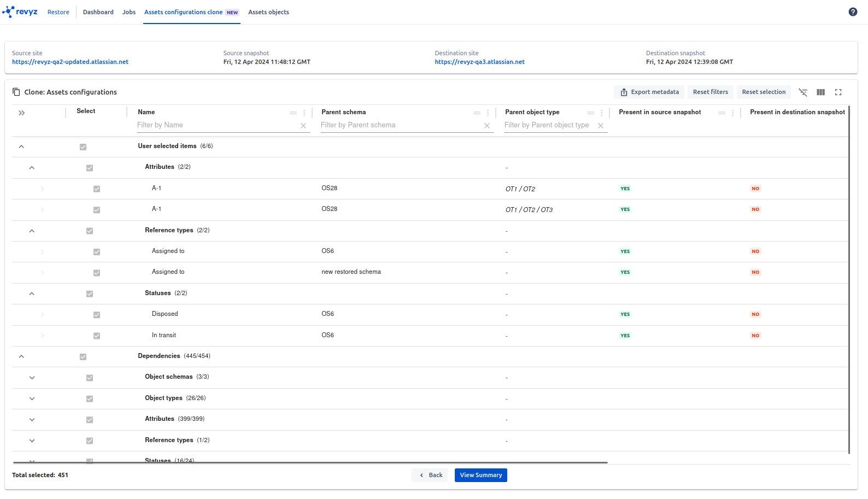Click Export metadata button

click(649, 92)
